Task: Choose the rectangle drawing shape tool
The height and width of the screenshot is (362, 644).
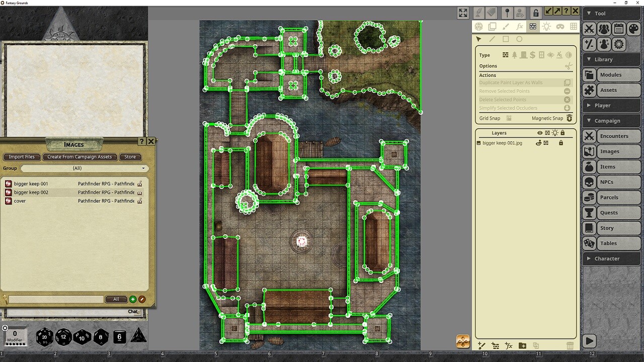Action: coord(506,39)
